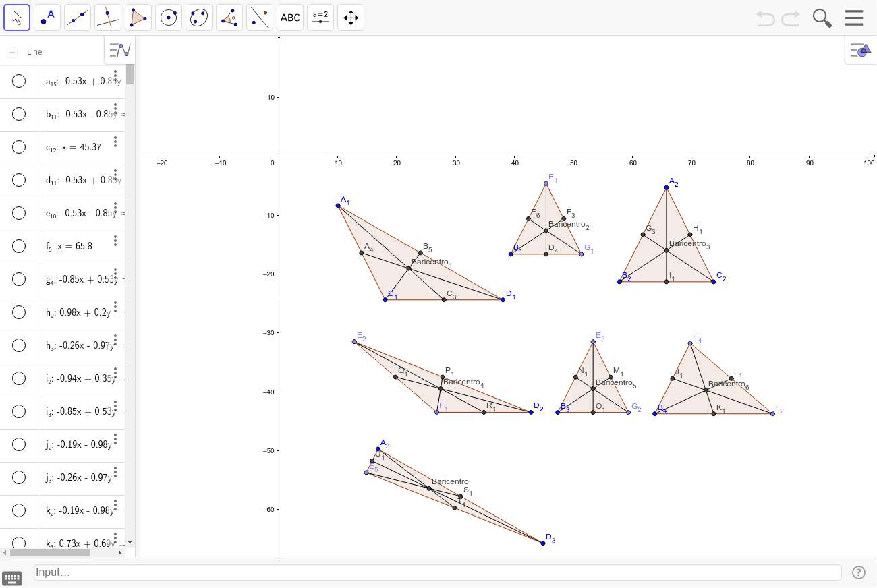
Task: Toggle visibility of line h2
Action: [19, 312]
